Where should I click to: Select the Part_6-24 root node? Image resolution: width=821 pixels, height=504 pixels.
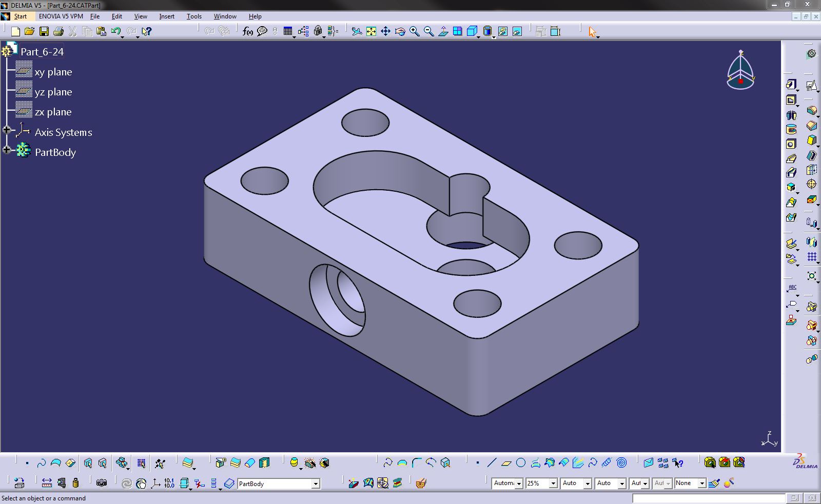pyautogui.click(x=42, y=52)
